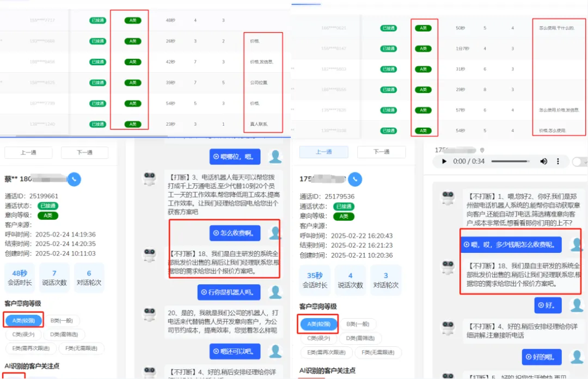
Task: Click the phone dial icon next to caller 175 number
Action: (356, 178)
